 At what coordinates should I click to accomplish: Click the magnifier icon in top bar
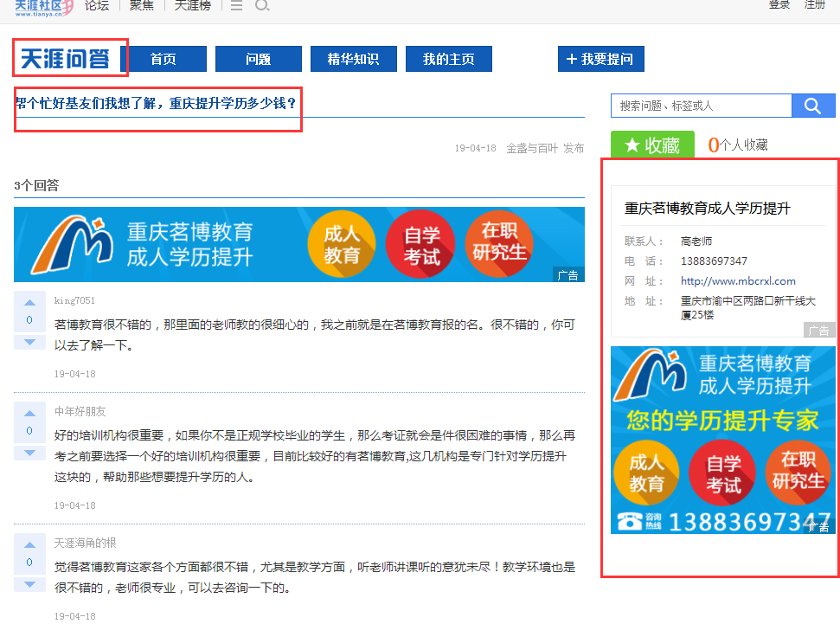262,5
